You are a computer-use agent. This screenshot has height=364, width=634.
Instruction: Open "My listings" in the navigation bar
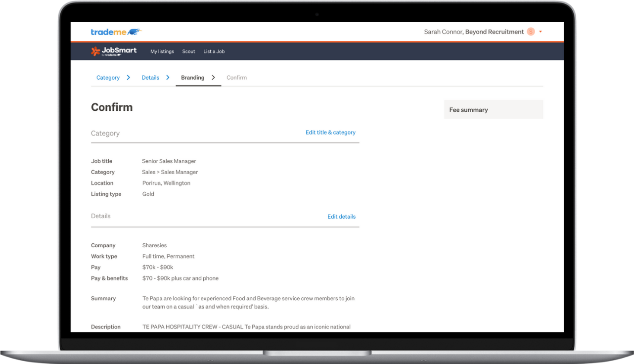point(162,51)
